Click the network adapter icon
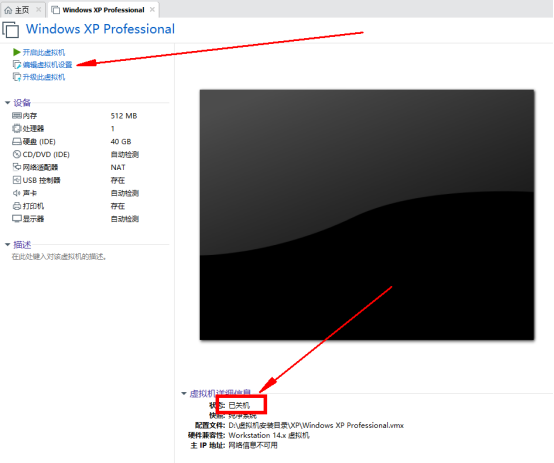This screenshot has height=463, width=554. tap(17, 167)
